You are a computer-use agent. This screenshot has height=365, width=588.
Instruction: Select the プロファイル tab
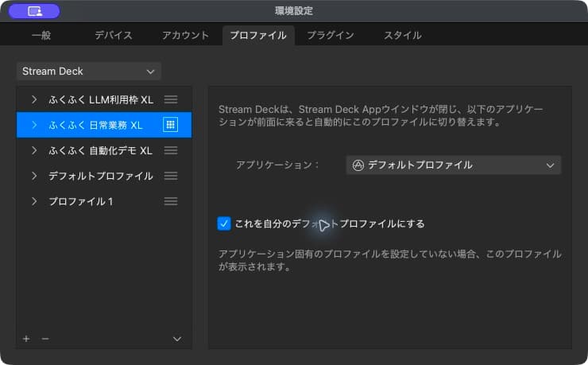tap(258, 35)
